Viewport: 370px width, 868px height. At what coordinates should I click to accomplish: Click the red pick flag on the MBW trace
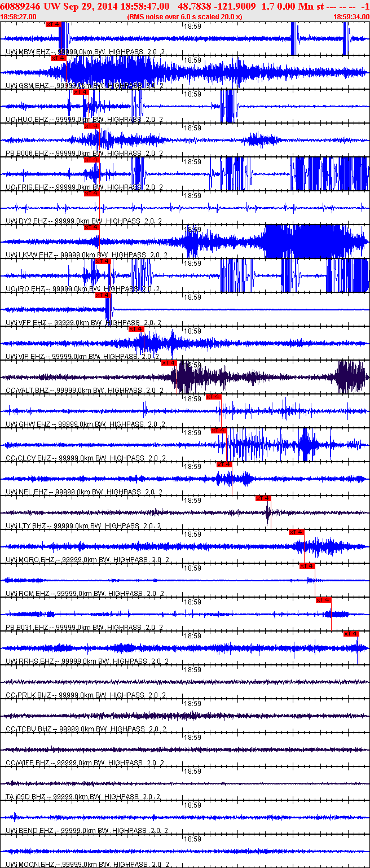(x=52, y=24)
